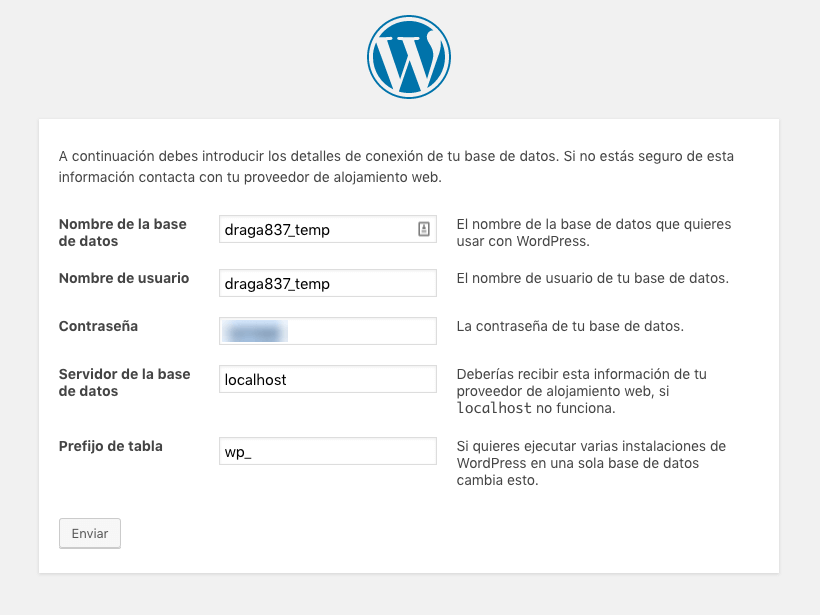Focus the Nombre de la base de datos field
820x615 pixels.
tap(328, 229)
